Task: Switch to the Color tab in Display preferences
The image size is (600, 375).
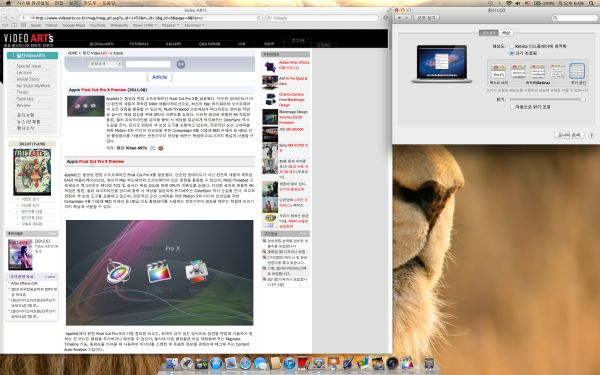Action: 506,33
